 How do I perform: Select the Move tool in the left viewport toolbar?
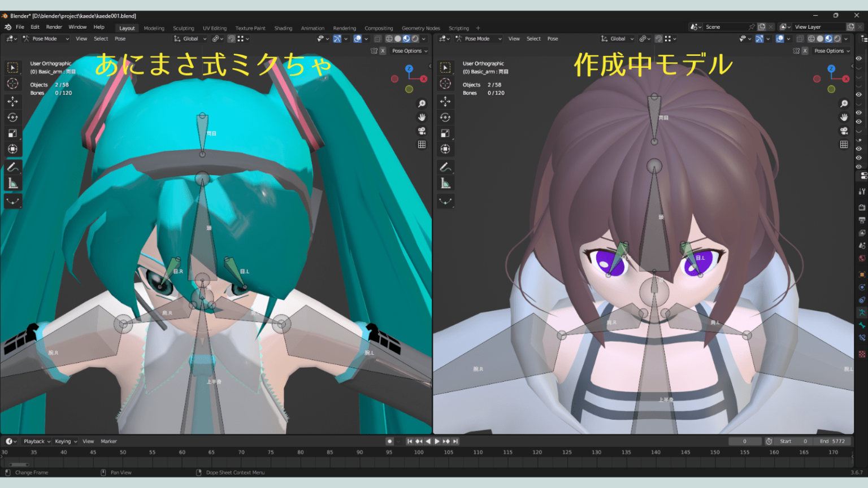[x=12, y=101]
